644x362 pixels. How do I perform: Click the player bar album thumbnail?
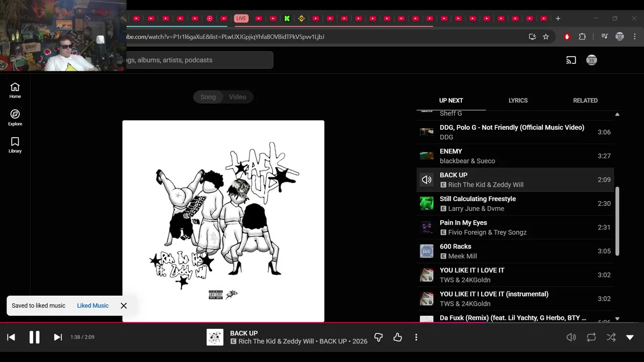pyautogui.click(x=215, y=337)
